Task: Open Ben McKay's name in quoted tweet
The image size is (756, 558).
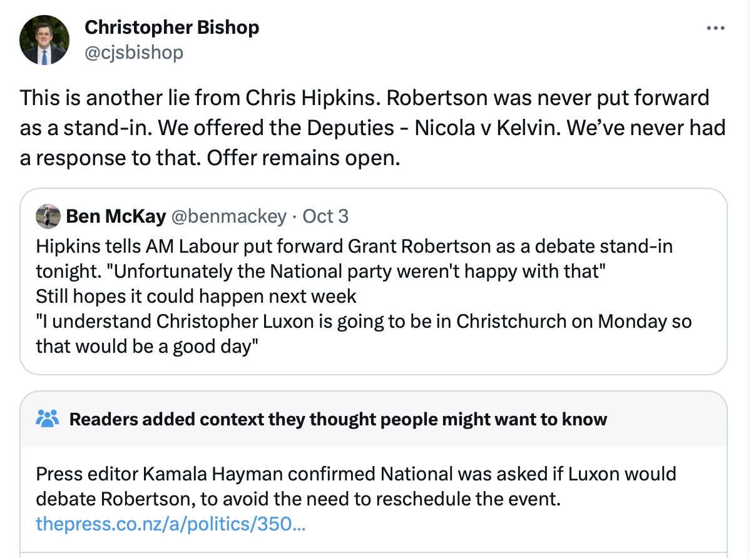Action: (116, 216)
